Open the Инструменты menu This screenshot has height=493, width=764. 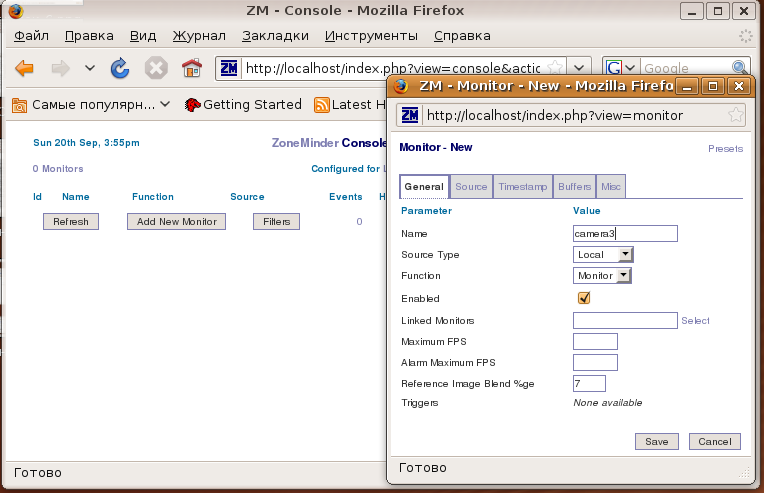[371, 36]
